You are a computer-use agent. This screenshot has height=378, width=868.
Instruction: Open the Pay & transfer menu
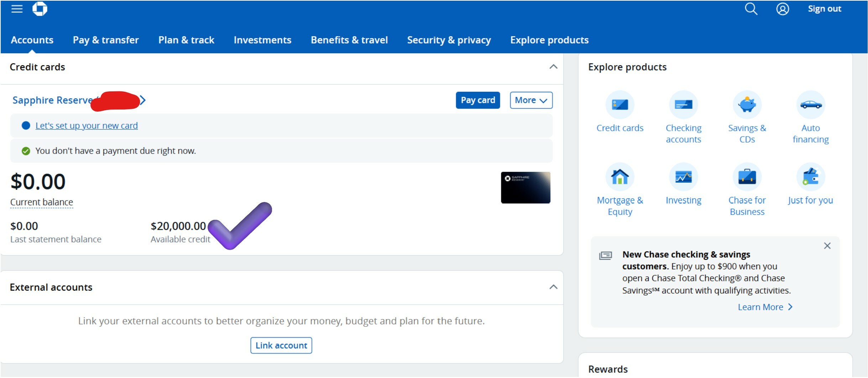tap(106, 40)
